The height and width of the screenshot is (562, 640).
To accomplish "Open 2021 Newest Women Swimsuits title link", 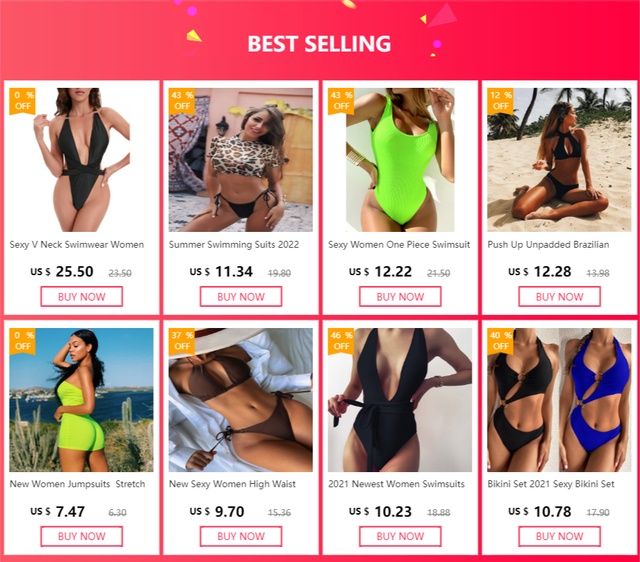I will pos(396,484).
